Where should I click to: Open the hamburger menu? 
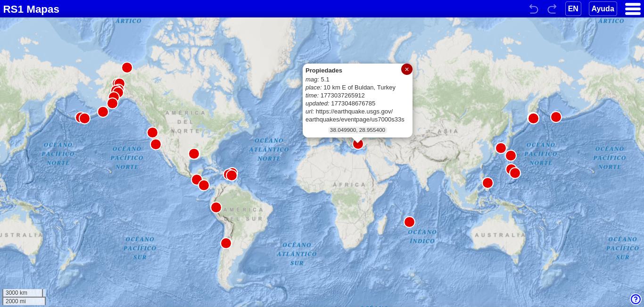point(632,9)
